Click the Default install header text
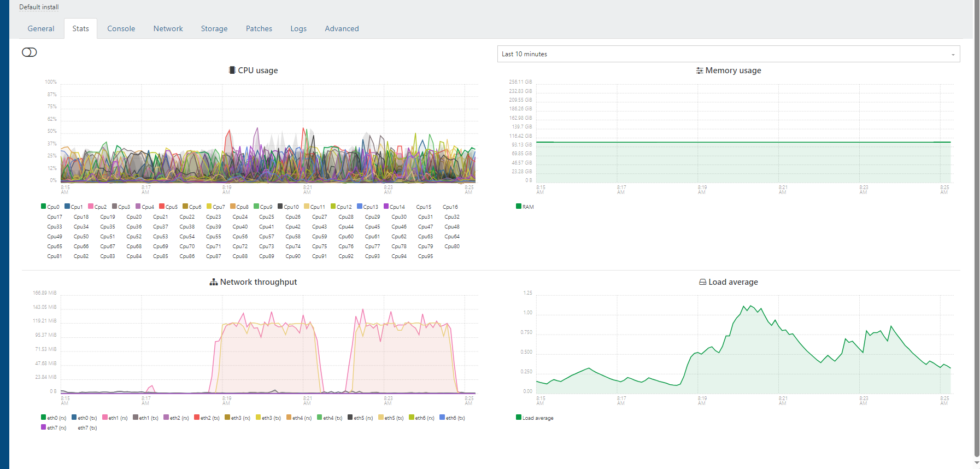The height and width of the screenshot is (469, 980). (39, 7)
